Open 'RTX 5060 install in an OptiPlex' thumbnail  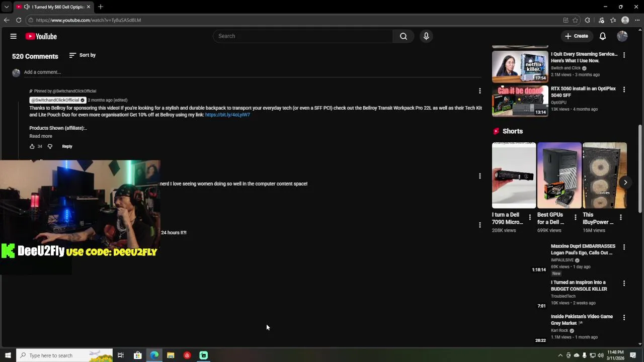click(x=520, y=101)
